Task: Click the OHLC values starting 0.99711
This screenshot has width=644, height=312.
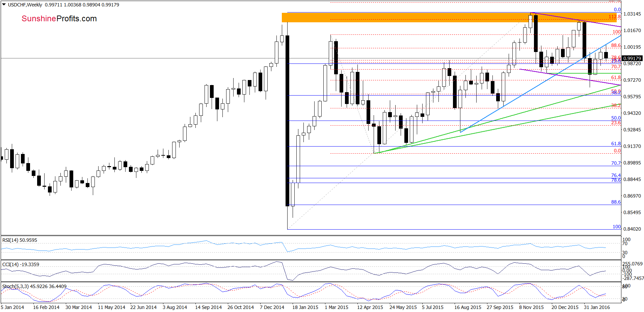Action: [x=82, y=5]
